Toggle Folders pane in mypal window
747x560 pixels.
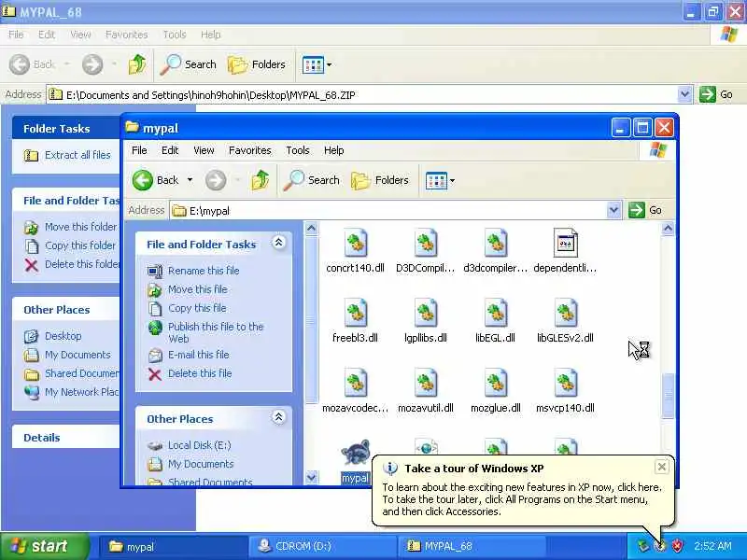[x=380, y=180]
